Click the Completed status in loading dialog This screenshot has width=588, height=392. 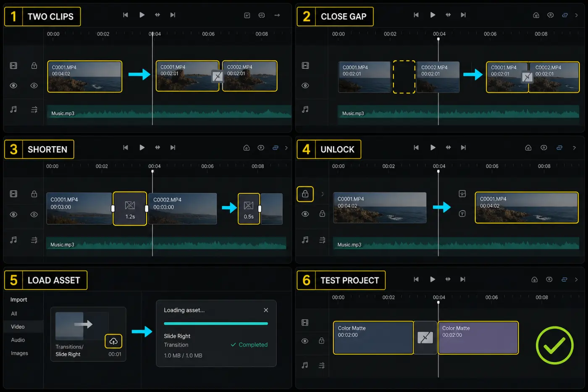[x=249, y=345]
